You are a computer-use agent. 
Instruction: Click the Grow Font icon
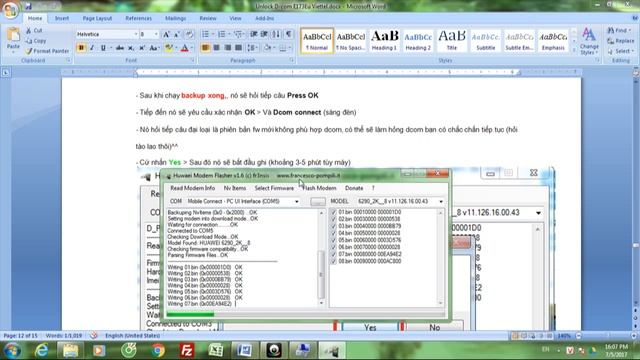(167, 34)
